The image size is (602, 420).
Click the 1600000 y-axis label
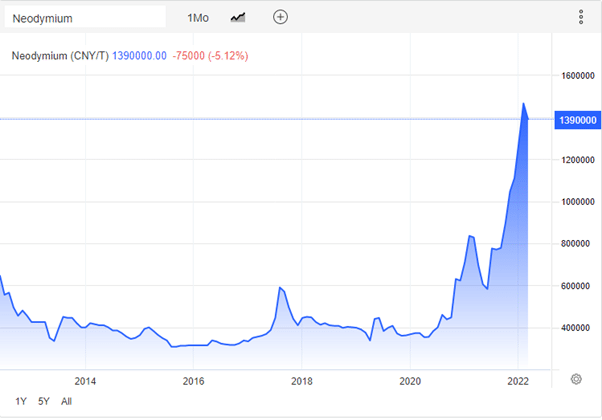pyautogui.click(x=578, y=76)
